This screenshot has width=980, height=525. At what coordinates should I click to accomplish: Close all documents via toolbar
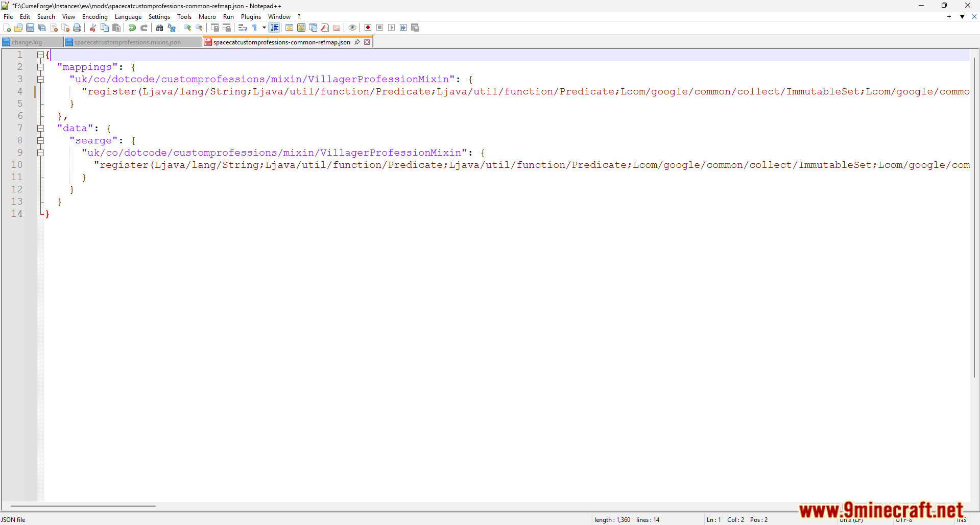click(x=65, y=28)
